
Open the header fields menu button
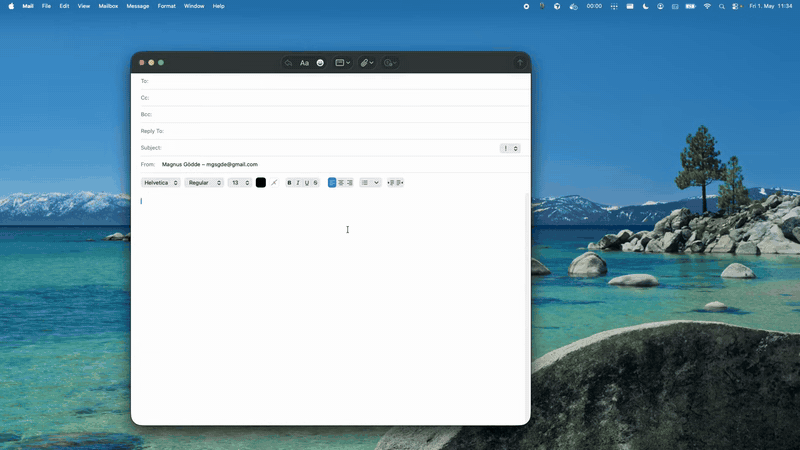point(342,63)
